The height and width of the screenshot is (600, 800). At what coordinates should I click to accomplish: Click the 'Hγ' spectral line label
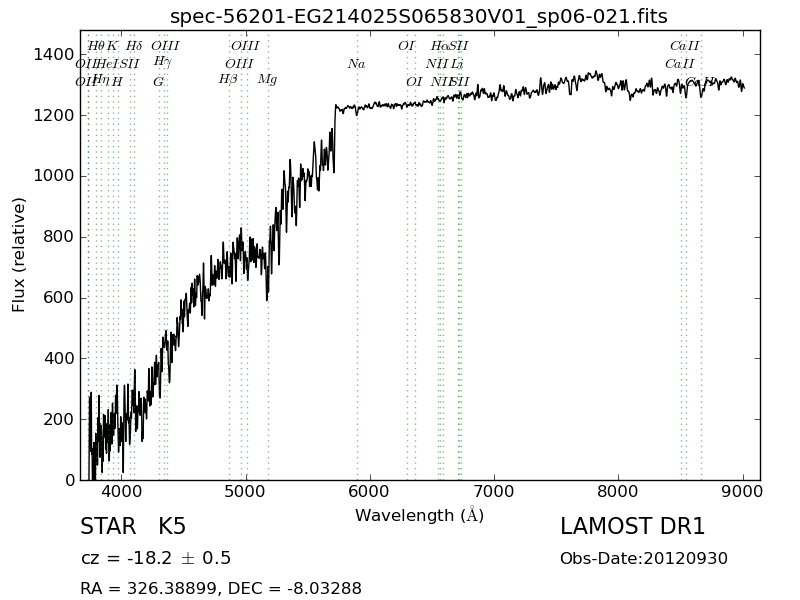point(162,62)
